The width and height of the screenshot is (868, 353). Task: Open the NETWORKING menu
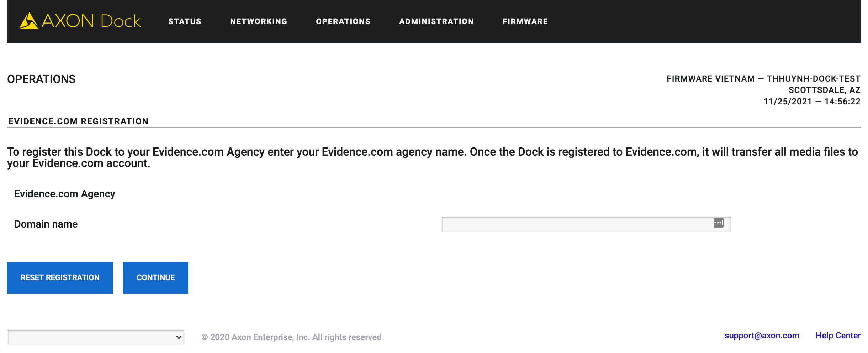259,21
